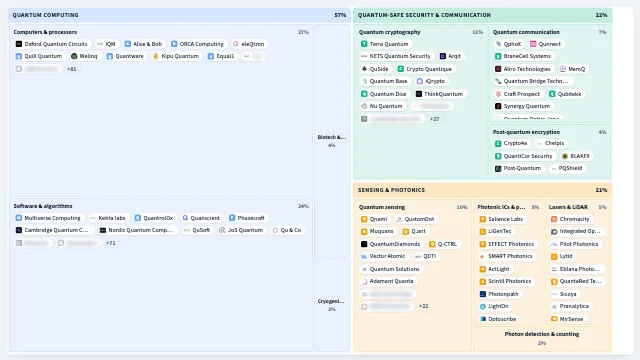Click the Alice & Bob logo icon

click(128, 44)
